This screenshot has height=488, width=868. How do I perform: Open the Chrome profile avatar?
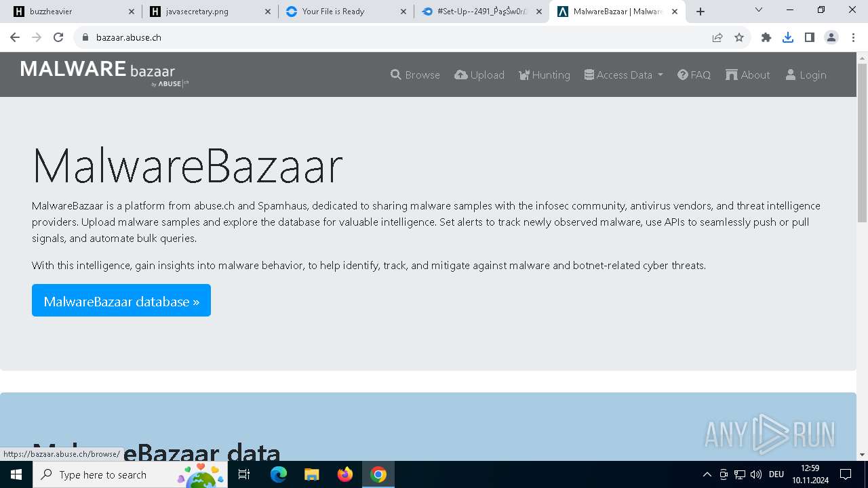[x=831, y=37]
